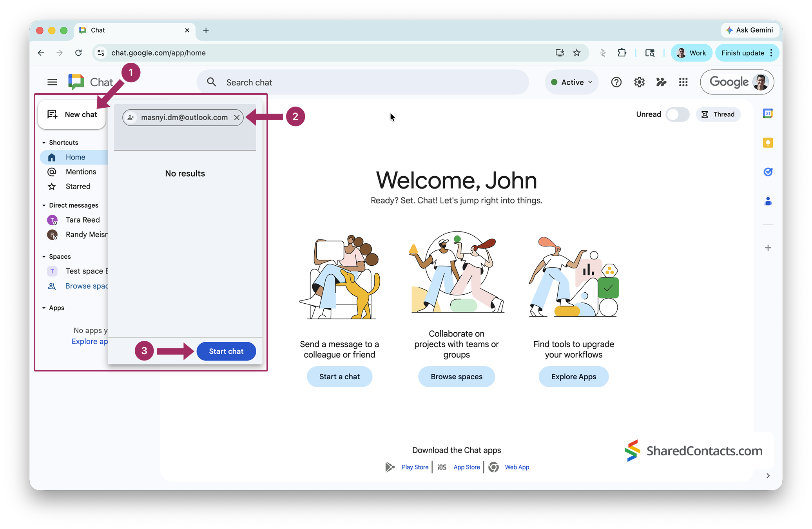Collapse the Shortcuts section
This screenshot has height=529, width=812.
[44, 143]
